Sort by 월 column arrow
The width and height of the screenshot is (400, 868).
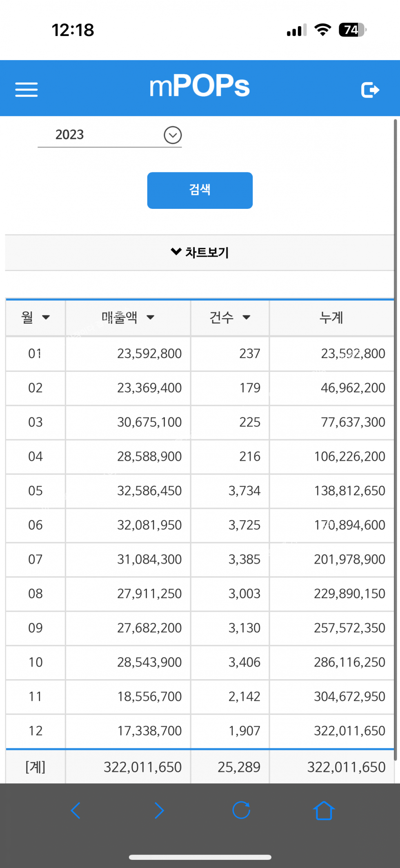pos(46,318)
